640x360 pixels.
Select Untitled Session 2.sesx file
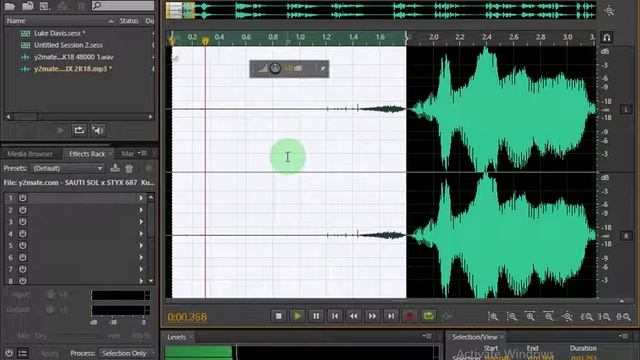[x=68, y=45]
